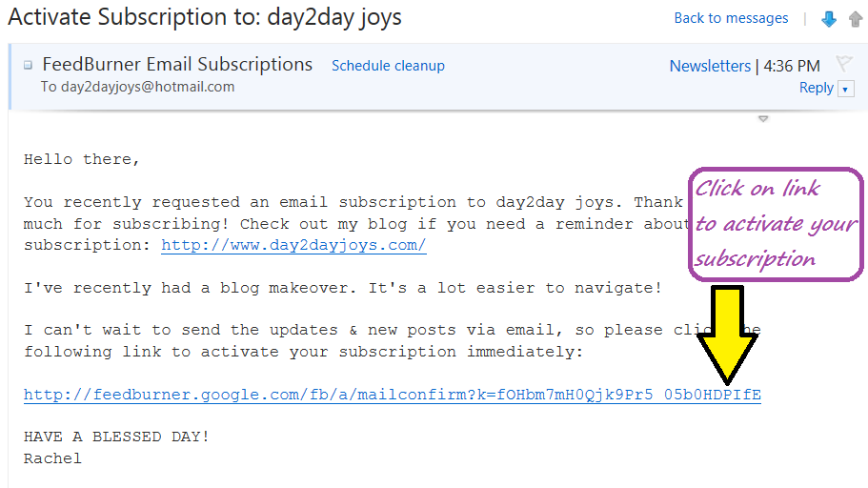
Task: Click the 4:36 PM timestamp
Action: (x=792, y=66)
